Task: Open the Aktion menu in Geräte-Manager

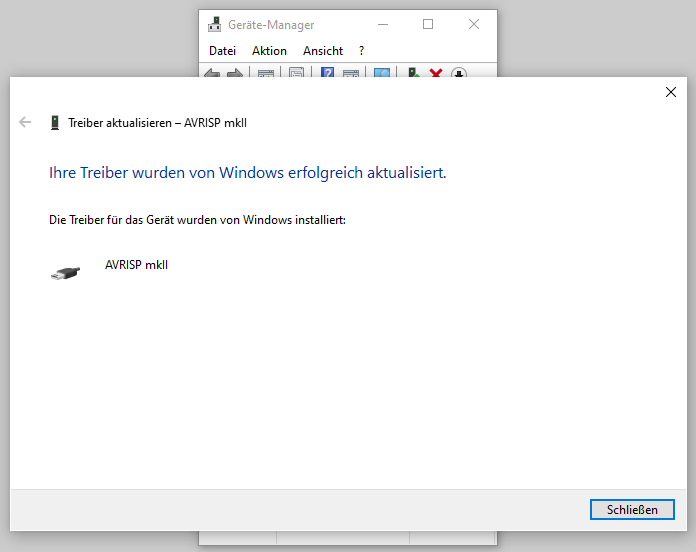Action: point(269,51)
